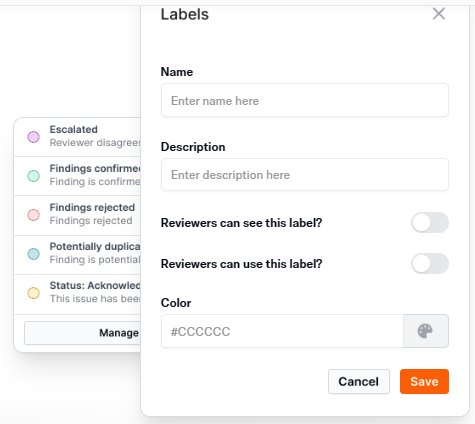Click the red Findings rejected circle
The width and height of the screenshot is (475, 424).
coord(33,215)
